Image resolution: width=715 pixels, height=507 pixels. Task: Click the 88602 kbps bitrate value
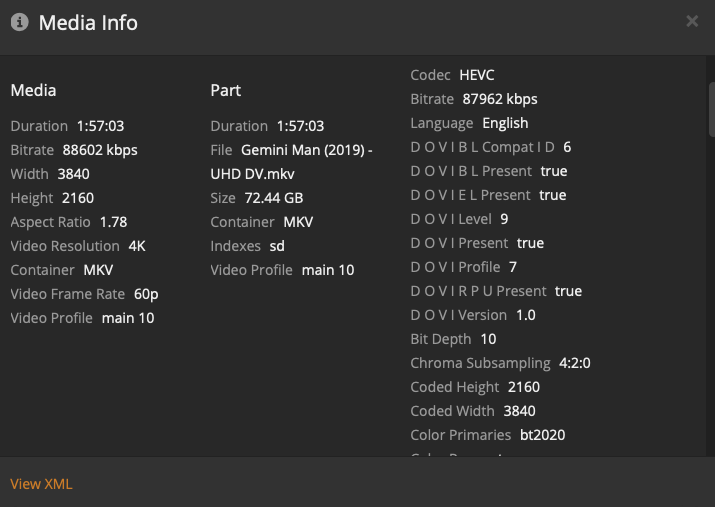pyautogui.click(x=99, y=150)
